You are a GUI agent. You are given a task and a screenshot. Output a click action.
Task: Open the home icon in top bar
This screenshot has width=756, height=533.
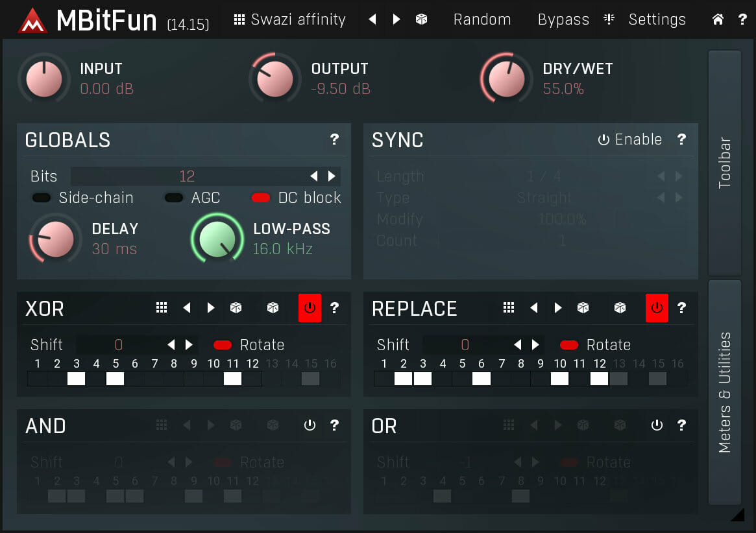718,19
